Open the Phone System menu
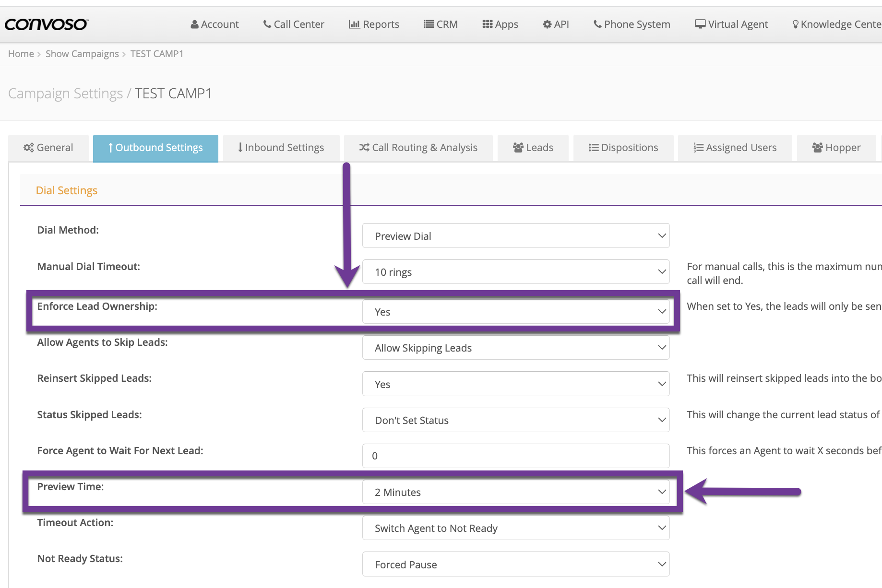882x588 pixels. point(632,24)
